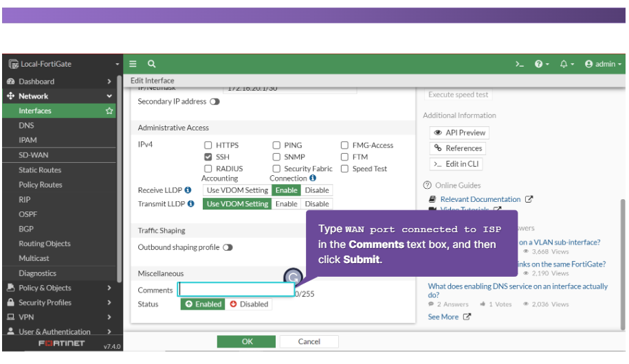Click the favorite star on Interfaces
629x364 pixels.
click(x=109, y=111)
